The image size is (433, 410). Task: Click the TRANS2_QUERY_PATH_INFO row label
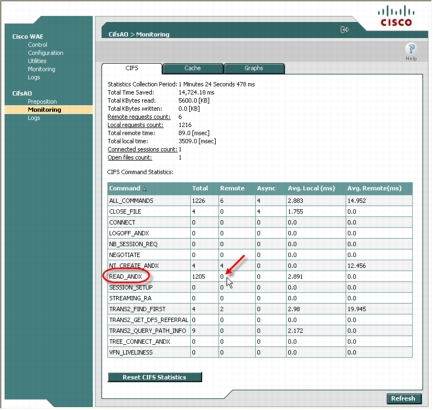point(147,331)
